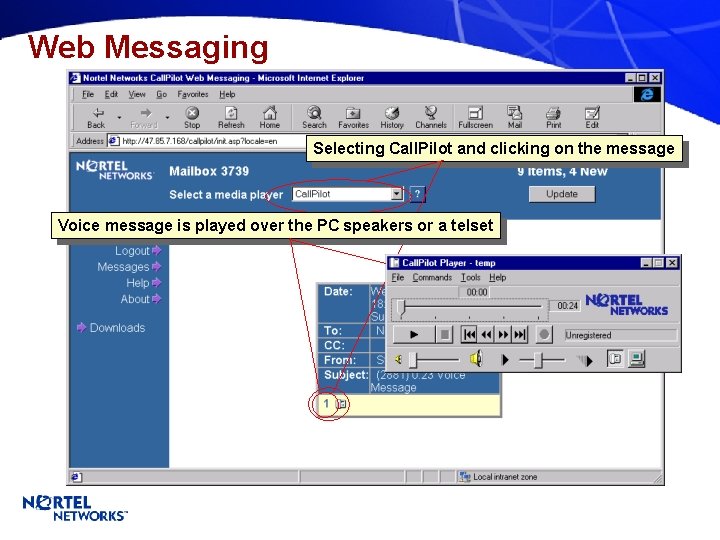Open the Search toolbar button

click(x=314, y=118)
